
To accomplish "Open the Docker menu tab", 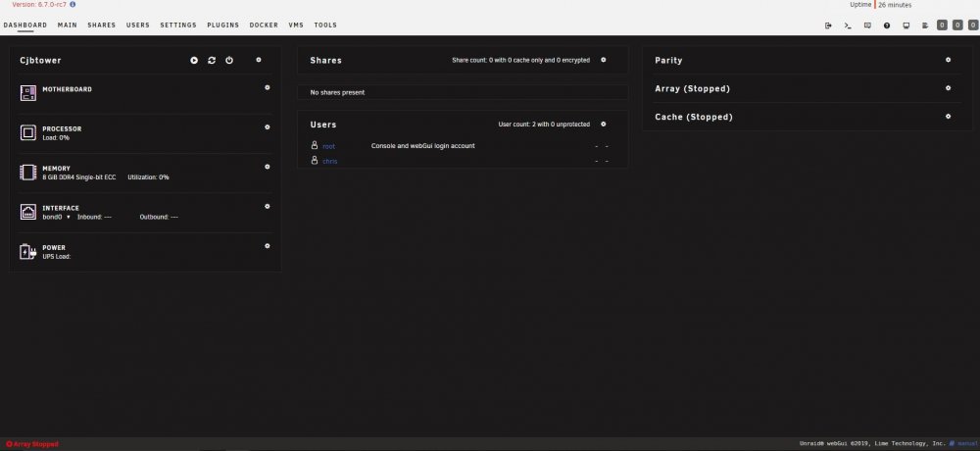I will point(264,25).
